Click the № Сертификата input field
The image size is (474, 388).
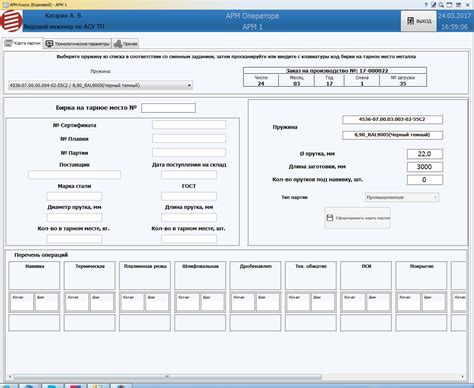click(x=189, y=125)
